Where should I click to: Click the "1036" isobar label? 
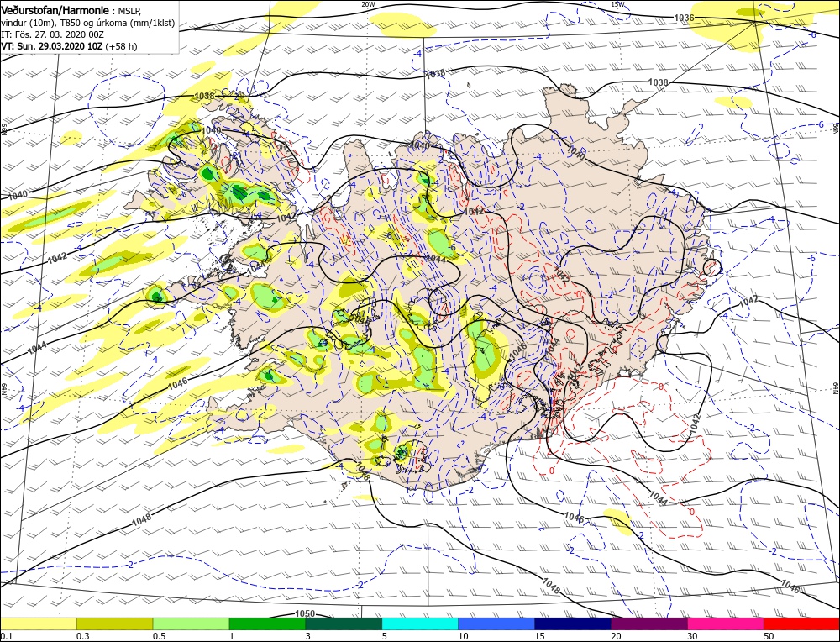point(684,18)
